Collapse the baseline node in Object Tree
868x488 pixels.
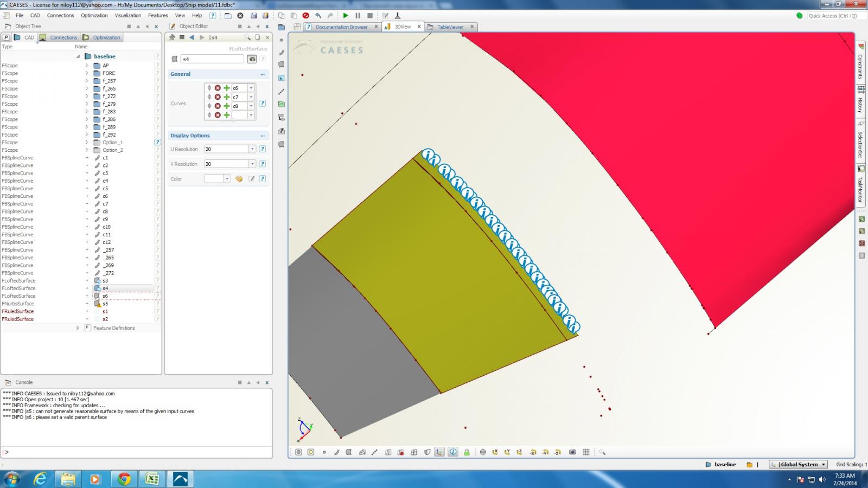tap(78, 56)
